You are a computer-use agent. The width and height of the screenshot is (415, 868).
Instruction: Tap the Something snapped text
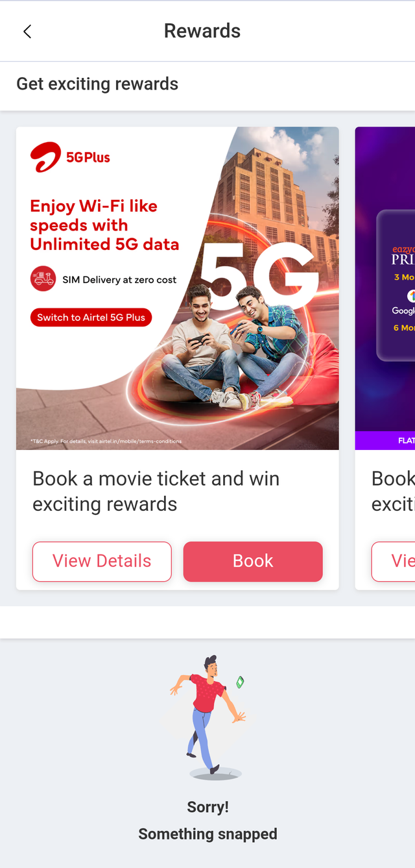pyautogui.click(x=207, y=834)
